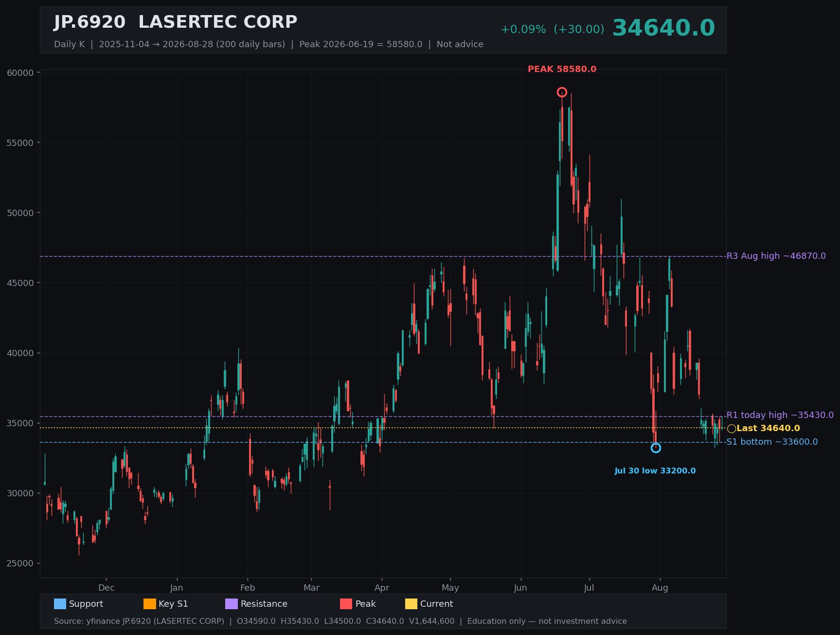The width and height of the screenshot is (840, 635).
Task: Select the 30000 y-axis tick label
Action: pyautogui.click(x=20, y=493)
